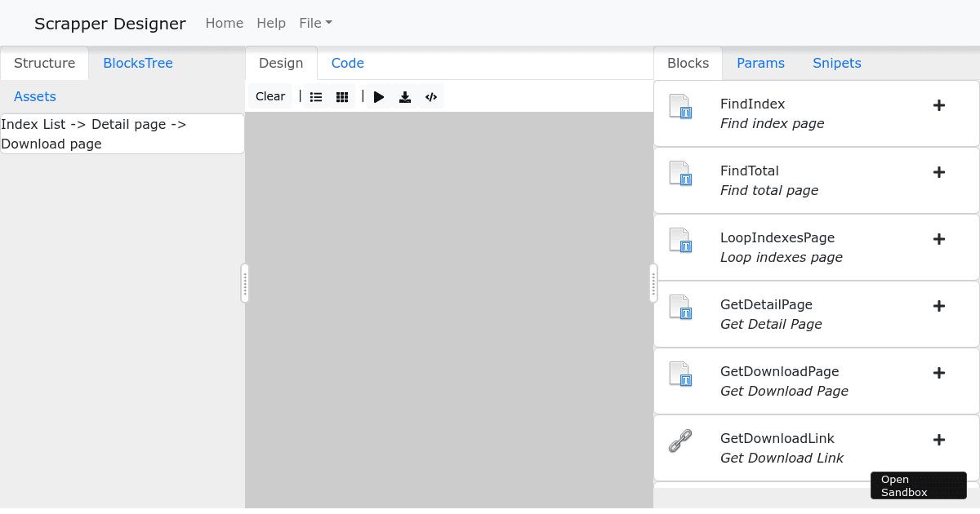Click the Help menu item

click(x=271, y=23)
